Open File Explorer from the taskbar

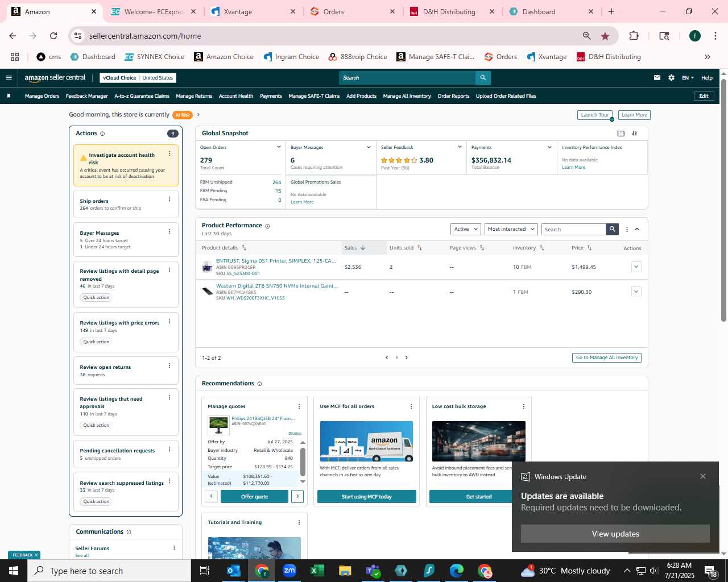[345, 571]
